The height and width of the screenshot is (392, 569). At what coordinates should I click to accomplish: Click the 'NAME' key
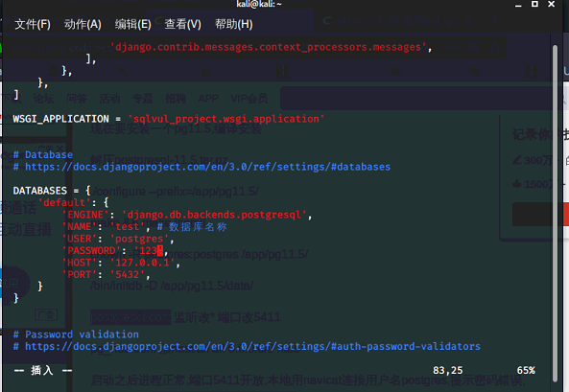point(79,226)
